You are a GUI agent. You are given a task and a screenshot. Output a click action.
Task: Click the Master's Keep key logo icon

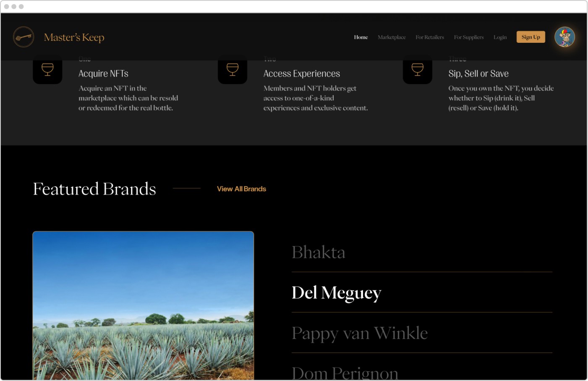(24, 37)
